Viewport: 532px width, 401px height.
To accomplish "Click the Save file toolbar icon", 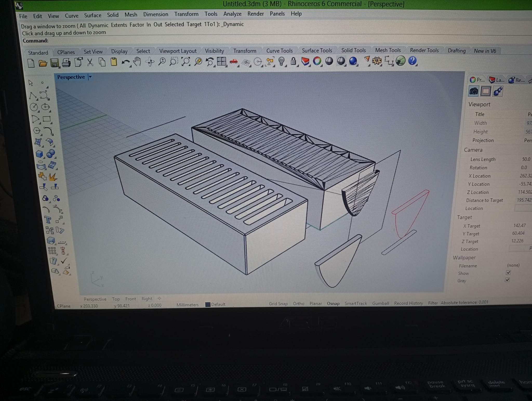I will pos(54,63).
